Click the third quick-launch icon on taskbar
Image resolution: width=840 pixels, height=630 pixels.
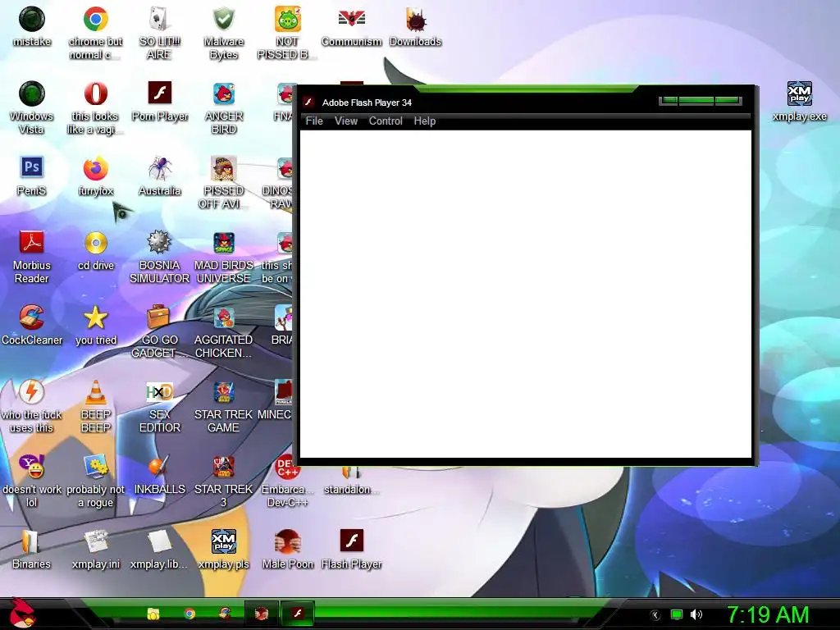[225, 614]
